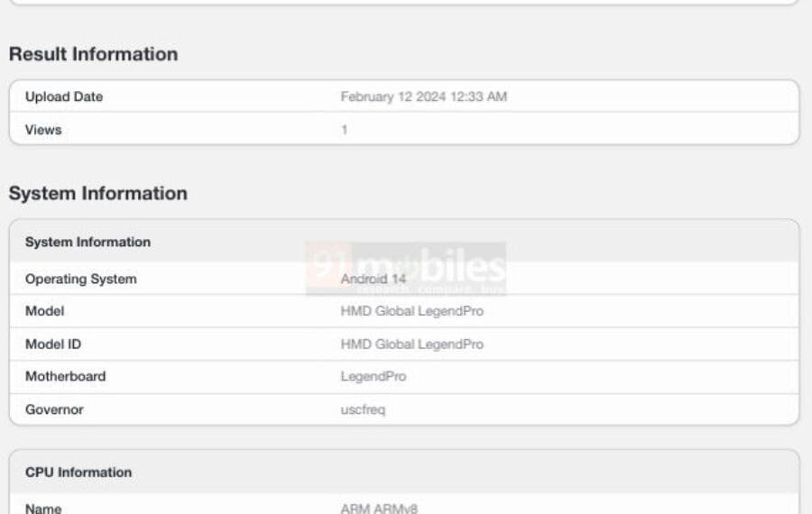This screenshot has height=514, width=812.
Task: Click the 91mobiles watermark logo
Action: [x=405, y=268]
